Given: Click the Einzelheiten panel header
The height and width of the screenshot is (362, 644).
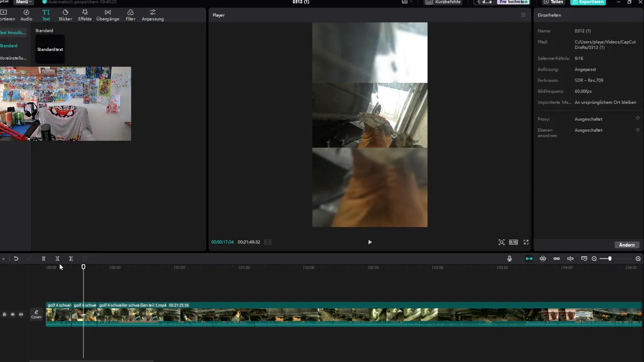Looking at the screenshot, I should click(549, 15).
